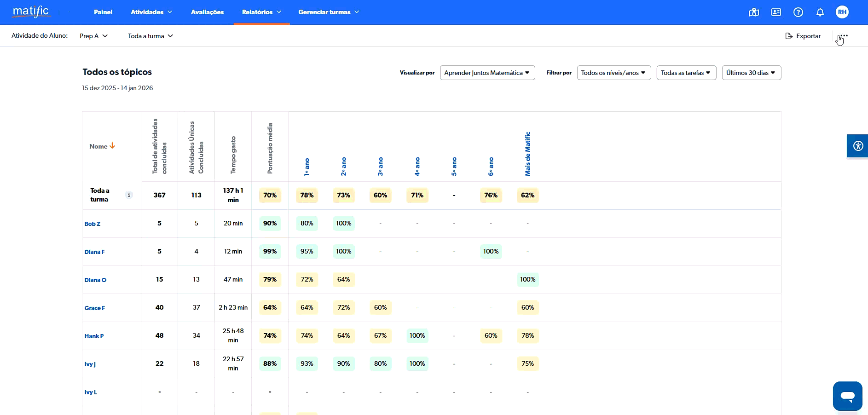
Task: Open the map icon in the header
Action: [x=754, y=12]
